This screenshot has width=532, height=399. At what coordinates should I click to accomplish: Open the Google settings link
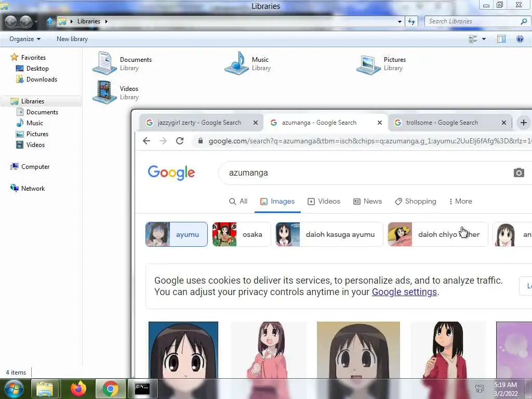point(404,292)
